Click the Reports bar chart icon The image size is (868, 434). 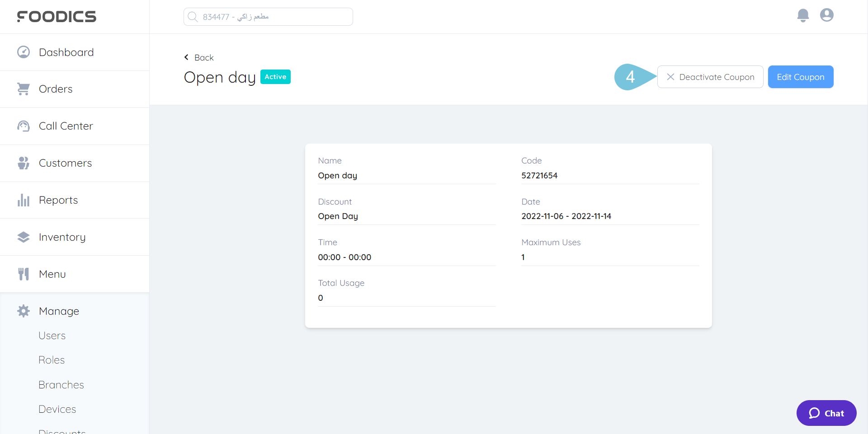coord(24,200)
